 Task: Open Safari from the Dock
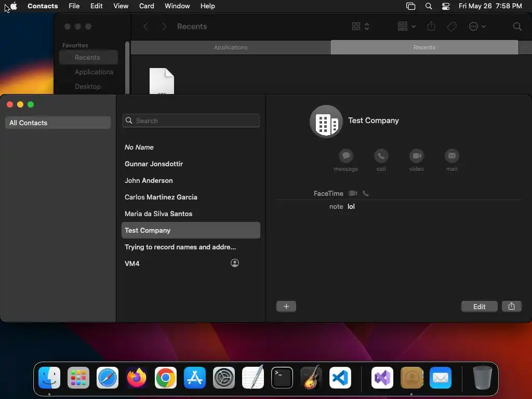point(108,378)
